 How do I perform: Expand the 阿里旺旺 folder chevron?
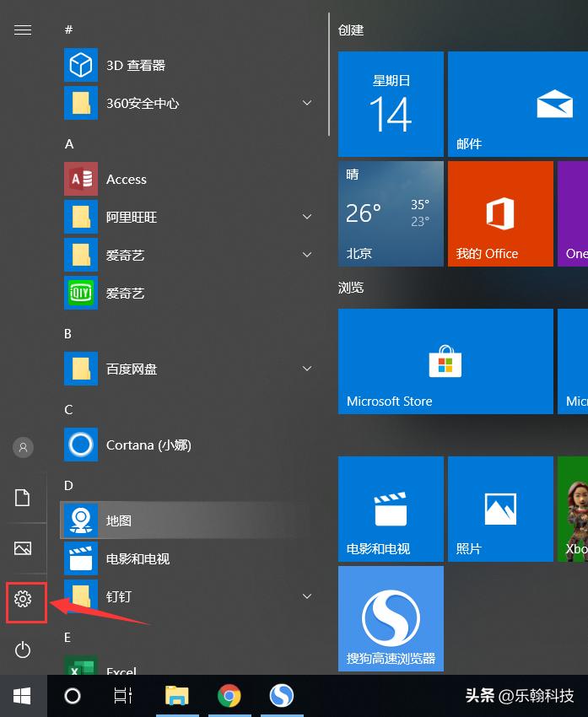(307, 217)
